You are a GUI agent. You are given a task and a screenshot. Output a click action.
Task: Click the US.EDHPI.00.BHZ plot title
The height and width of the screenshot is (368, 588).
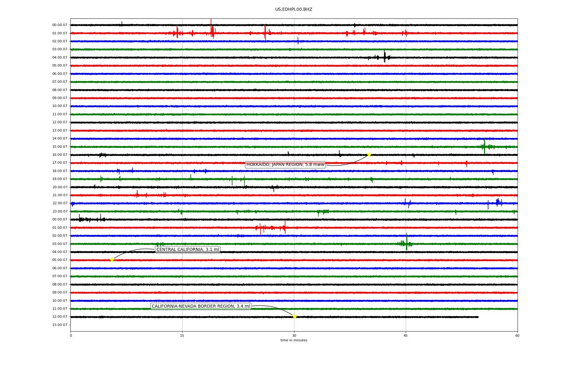(294, 10)
